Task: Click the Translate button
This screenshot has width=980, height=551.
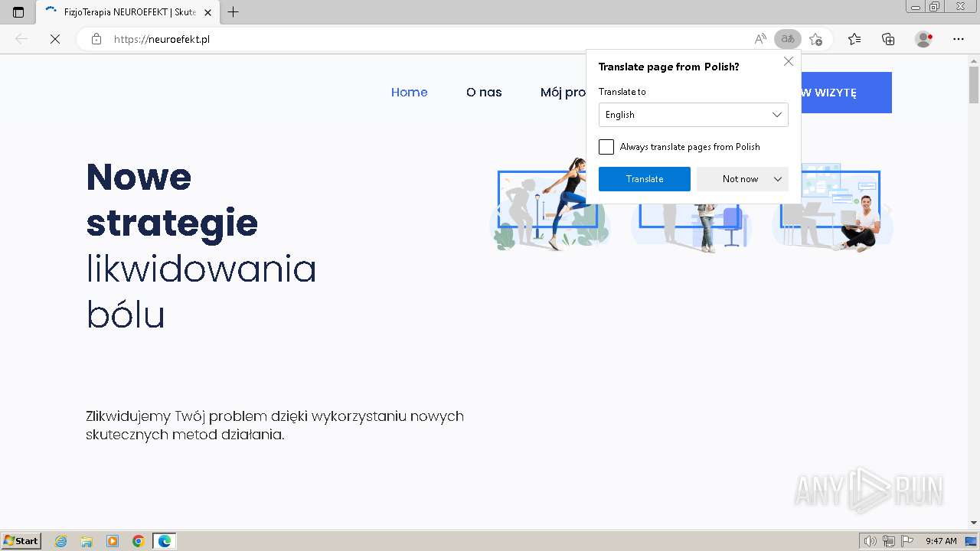Action: pyautogui.click(x=645, y=179)
